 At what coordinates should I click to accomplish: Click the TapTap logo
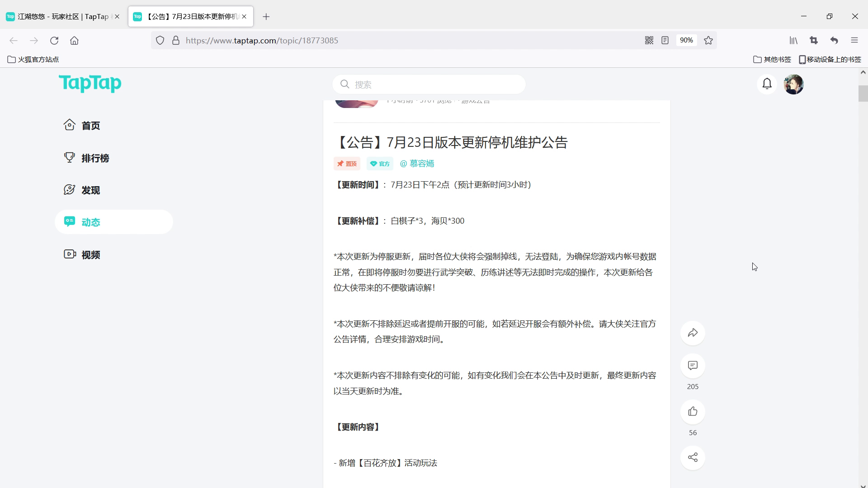(x=90, y=84)
